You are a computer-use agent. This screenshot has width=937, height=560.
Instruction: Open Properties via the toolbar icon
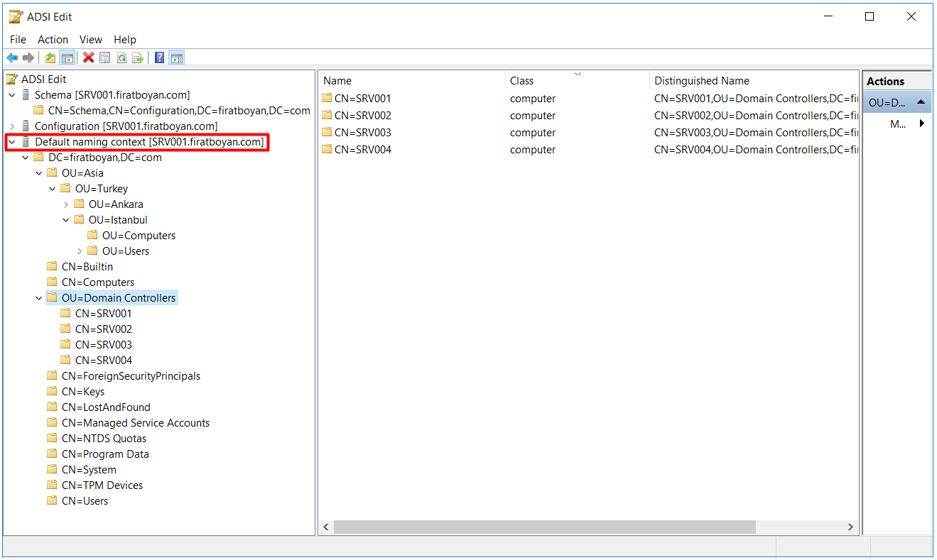(x=105, y=58)
